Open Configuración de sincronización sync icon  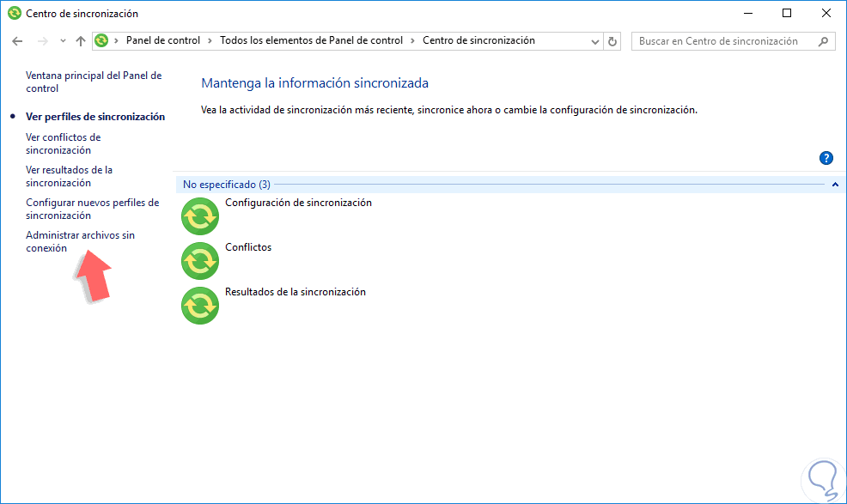(199, 216)
